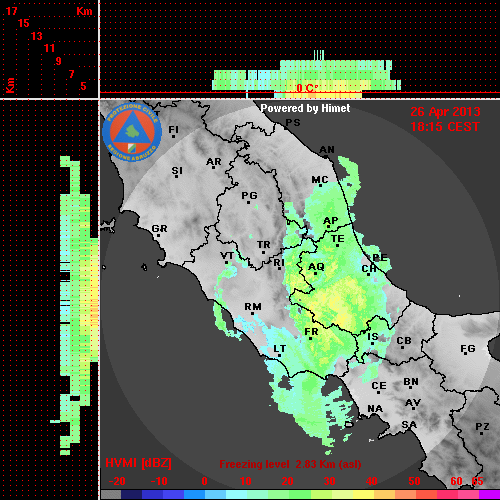Select the SA city label
Screen dimensions: 500x500
[409, 425]
